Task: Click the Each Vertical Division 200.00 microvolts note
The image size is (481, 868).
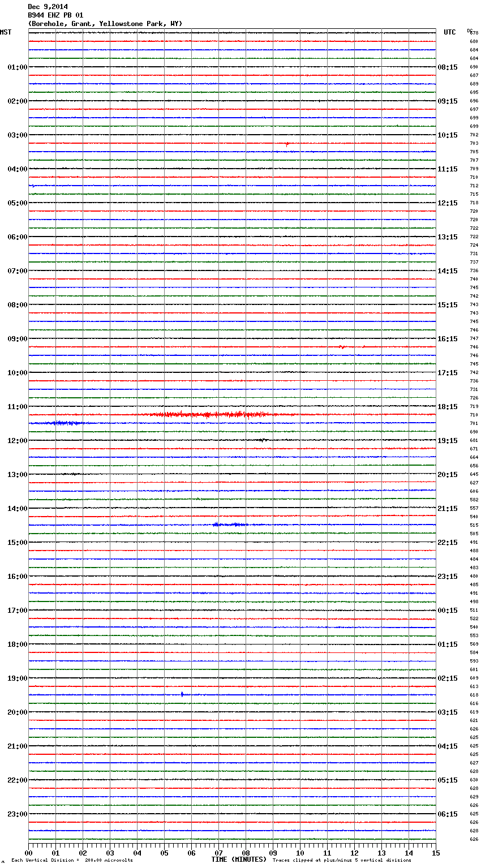Action: (x=72, y=860)
